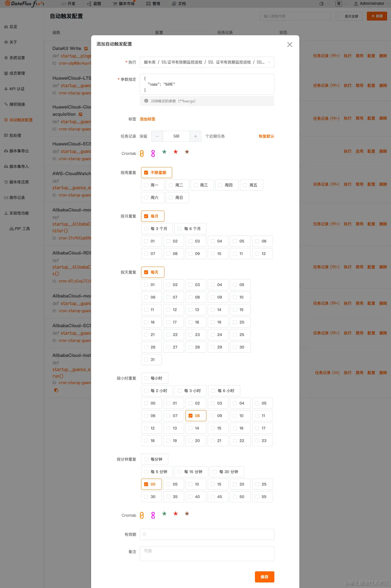Check 每 6 个月 option
Image resolution: width=391 pixels, height=588 pixels.
(x=191, y=229)
